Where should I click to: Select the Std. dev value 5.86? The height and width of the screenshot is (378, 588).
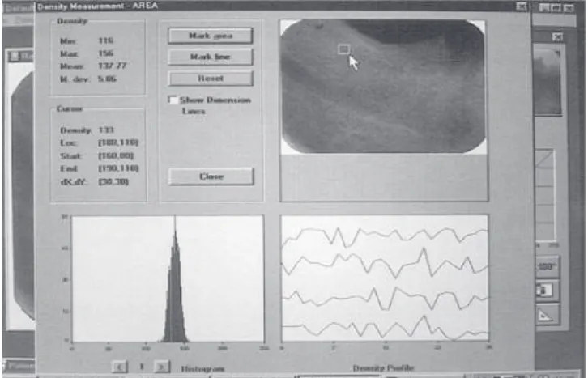[x=107, y=79]
